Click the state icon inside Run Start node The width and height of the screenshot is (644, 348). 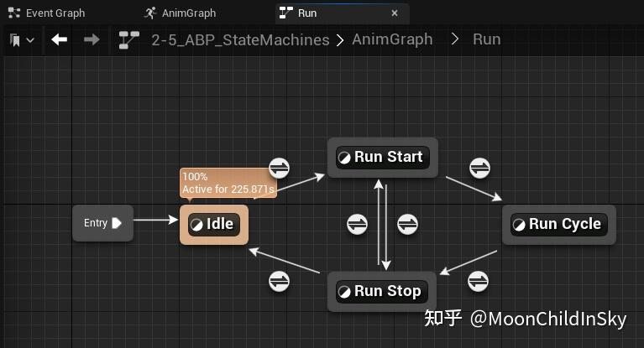[344, 158]
